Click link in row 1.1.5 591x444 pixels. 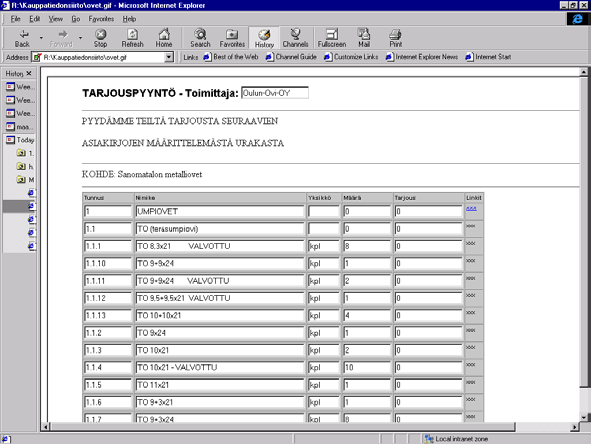(470, 382)
